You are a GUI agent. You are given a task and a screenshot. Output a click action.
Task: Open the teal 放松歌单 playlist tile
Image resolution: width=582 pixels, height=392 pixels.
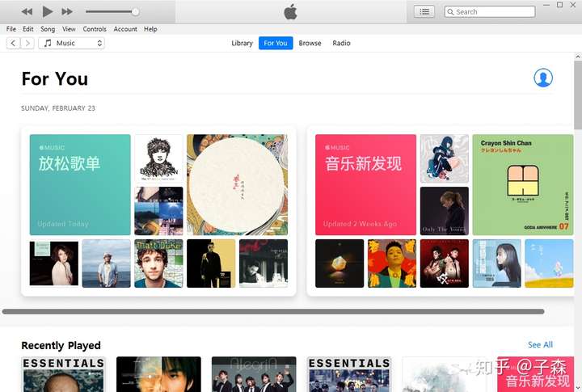pos(80,184)
